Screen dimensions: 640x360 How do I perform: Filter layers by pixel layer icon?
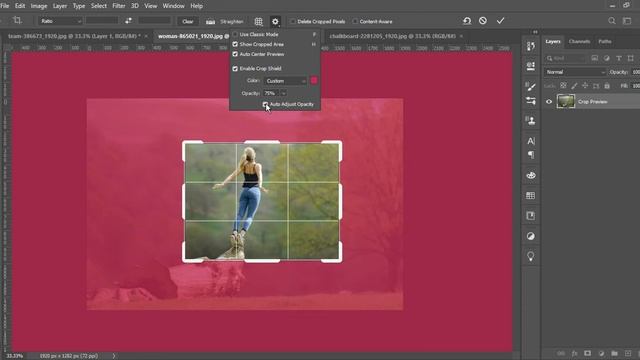(x=594, y=58)
